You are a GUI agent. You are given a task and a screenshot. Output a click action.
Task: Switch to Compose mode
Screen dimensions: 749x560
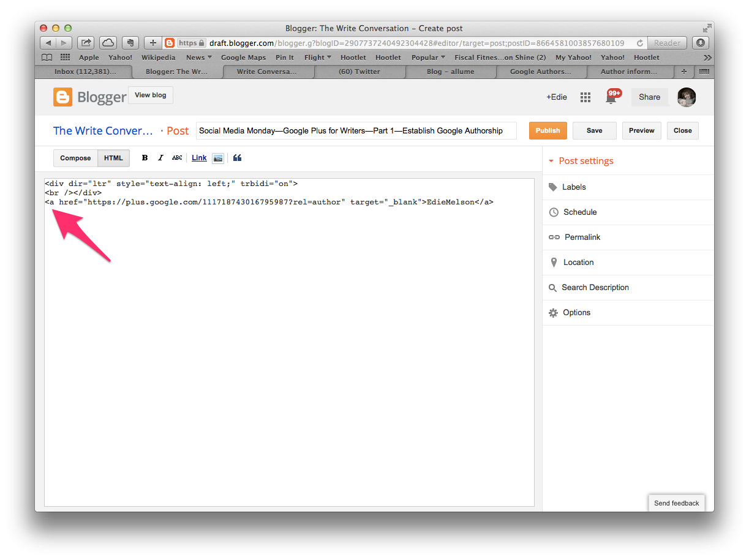tap(75, 158)
